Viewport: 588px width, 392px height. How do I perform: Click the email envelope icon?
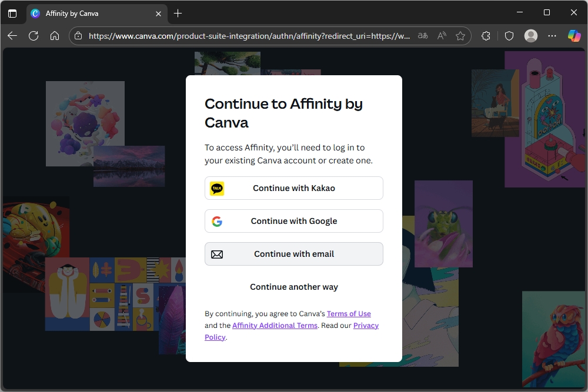point(217,254)
